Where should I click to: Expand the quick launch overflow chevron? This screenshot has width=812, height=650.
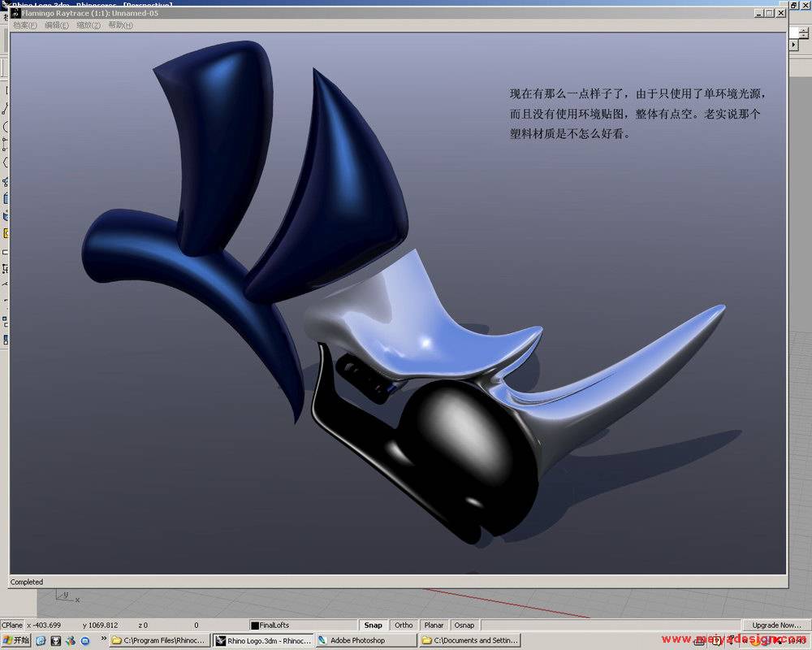click(x=104, y=639)
